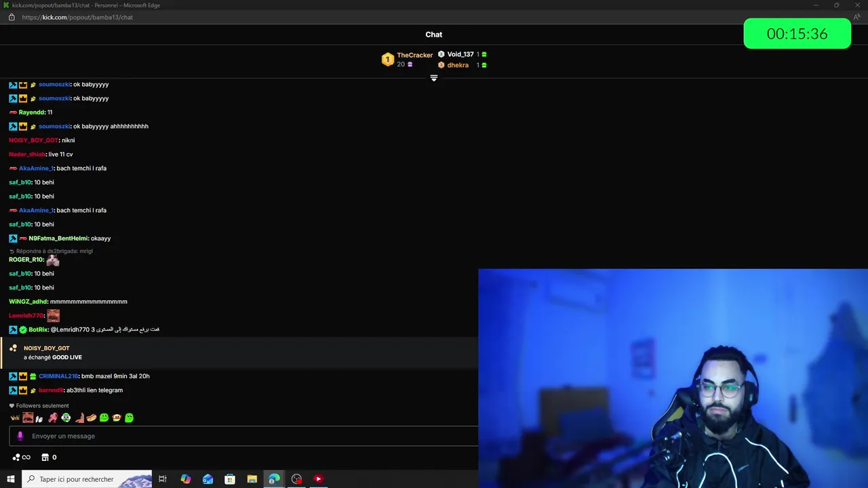
Task: Click the gold rank 1 hexagon badge
Action: click(x=387, y=60)
